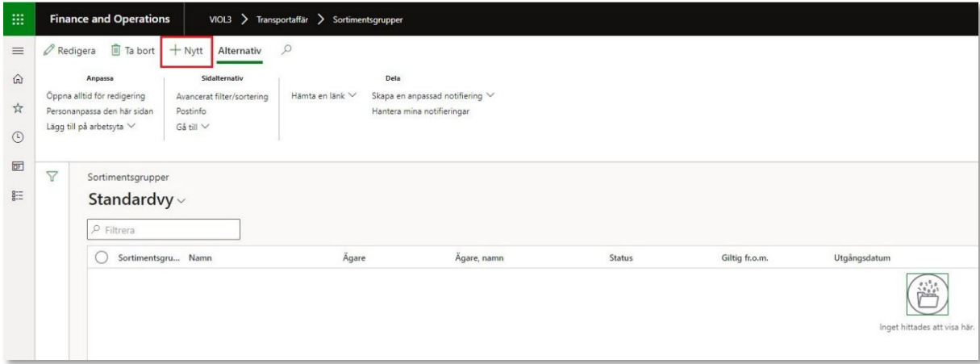Go to Home via house icon
Viewport: 980px width, 364px height.
[x=17, y=80]
